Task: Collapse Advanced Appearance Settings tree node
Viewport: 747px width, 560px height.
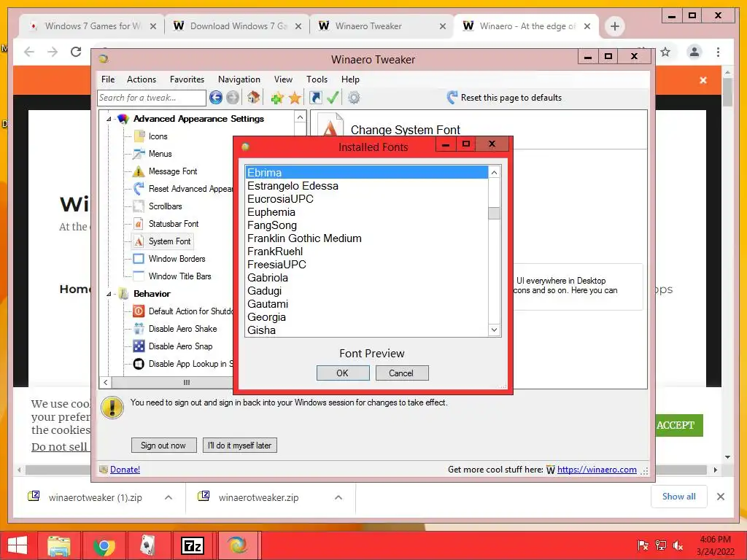Action: [x=109, y=119]
